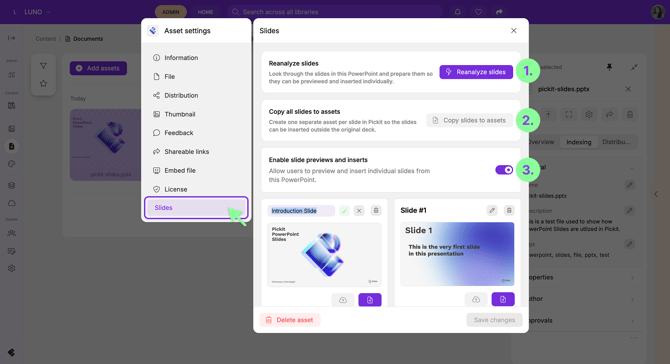The image size is (670, 364).
Task: Collapse details panel with arrows icon
Action: tap(634, 67)
